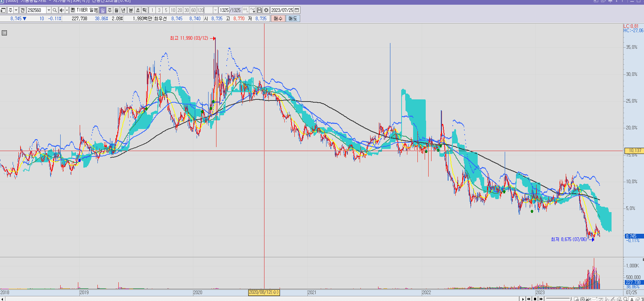
Task: Click the current price 8,745 tag on axis
Action: click(x=634, y=236)
